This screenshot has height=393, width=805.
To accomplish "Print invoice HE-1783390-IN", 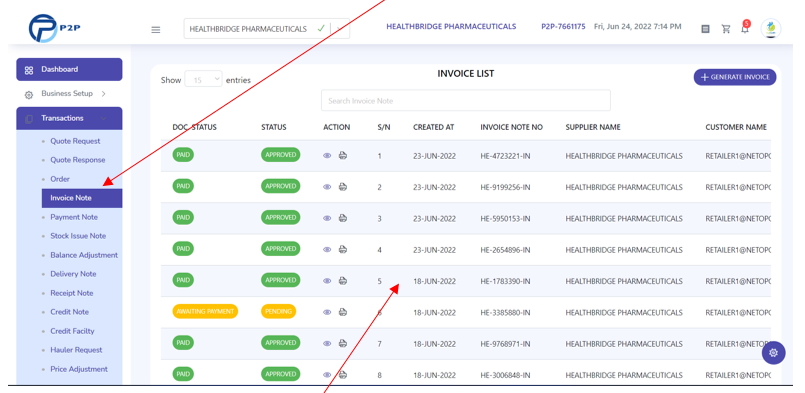I will coord(343,280).
